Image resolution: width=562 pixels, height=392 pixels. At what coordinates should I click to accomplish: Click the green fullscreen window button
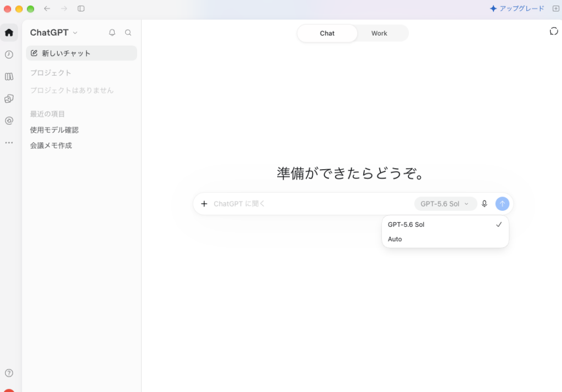31,9
